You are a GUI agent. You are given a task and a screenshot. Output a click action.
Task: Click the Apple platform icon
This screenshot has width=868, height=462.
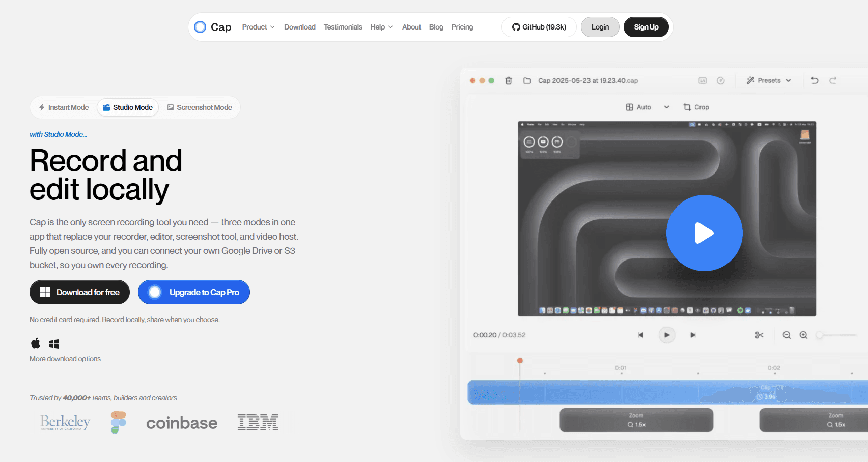coord(36,343)
